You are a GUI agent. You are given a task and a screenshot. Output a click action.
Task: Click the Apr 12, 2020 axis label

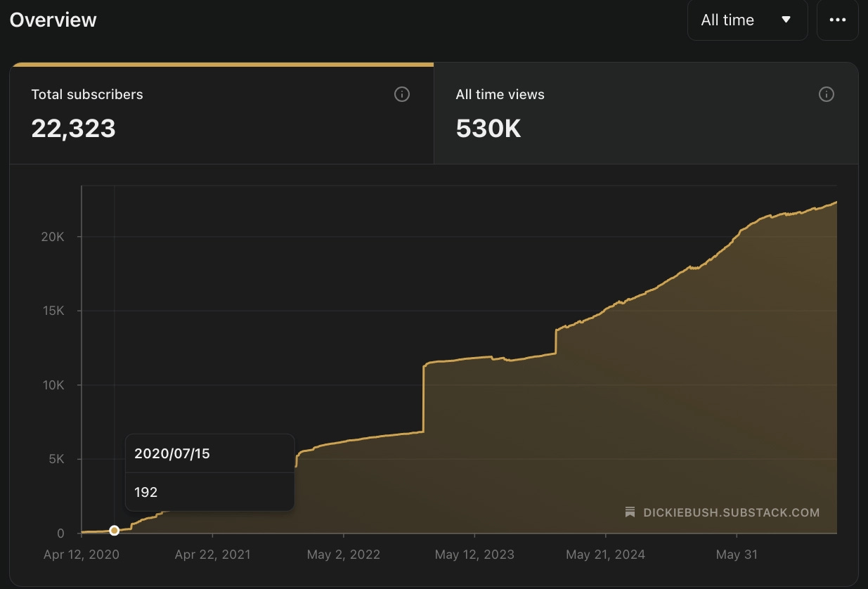[x=82, y=555]
